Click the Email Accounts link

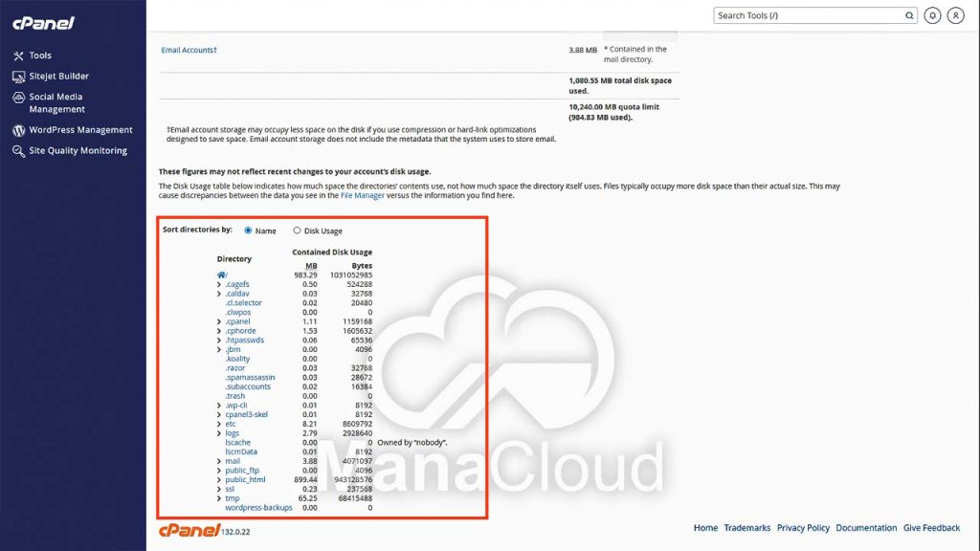[x=189, y=50]
